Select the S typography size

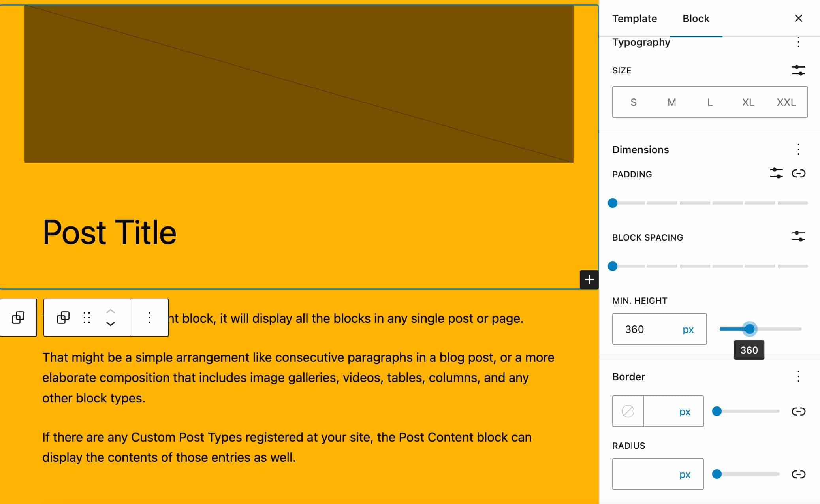click(x=632, y=102)
